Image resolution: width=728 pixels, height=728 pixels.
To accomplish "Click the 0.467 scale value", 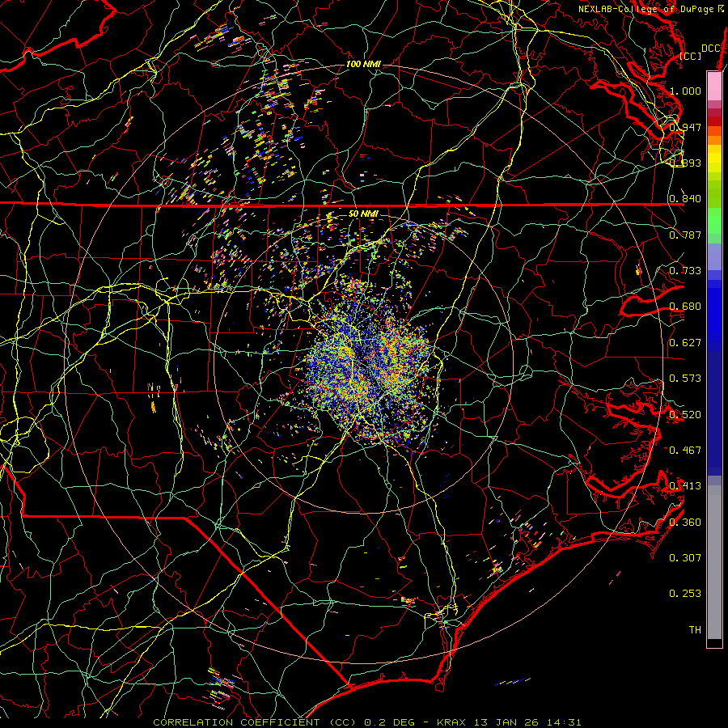I will (685, 451).
